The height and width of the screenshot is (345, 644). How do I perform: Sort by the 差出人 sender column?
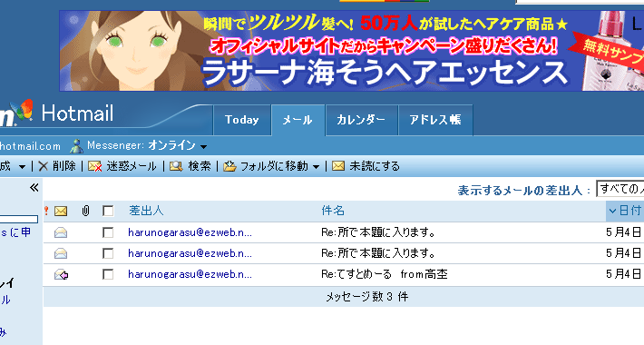(146, 211)
